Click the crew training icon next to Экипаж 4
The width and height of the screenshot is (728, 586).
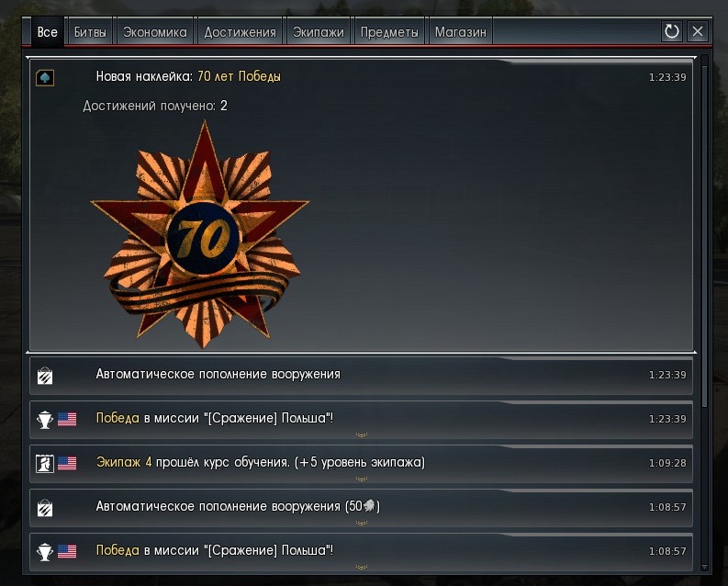tap(45, 463)
